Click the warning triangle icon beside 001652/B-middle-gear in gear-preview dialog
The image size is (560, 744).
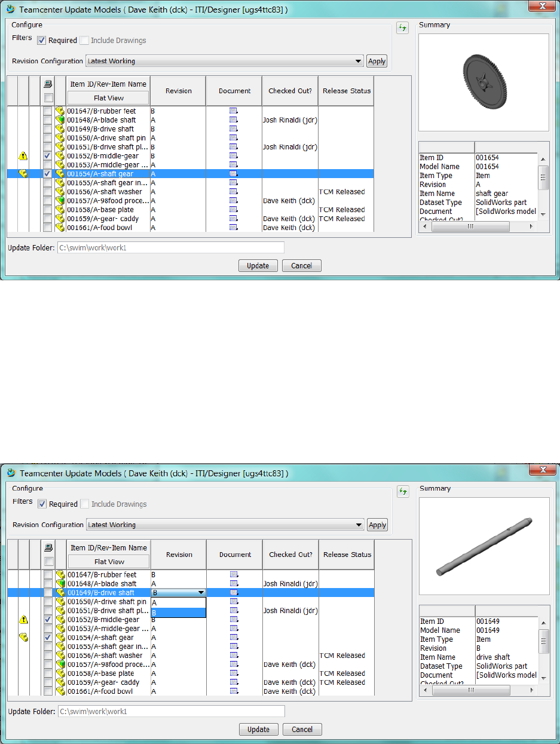pos(23,156)
